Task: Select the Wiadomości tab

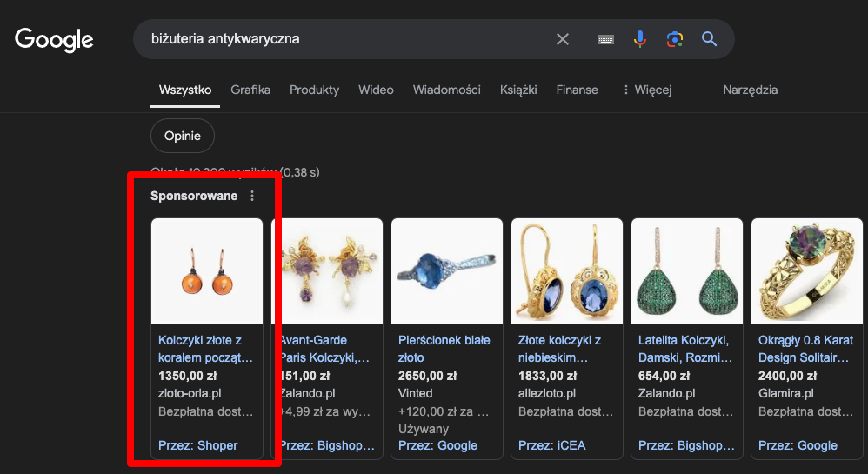Action: coord(446,90)
